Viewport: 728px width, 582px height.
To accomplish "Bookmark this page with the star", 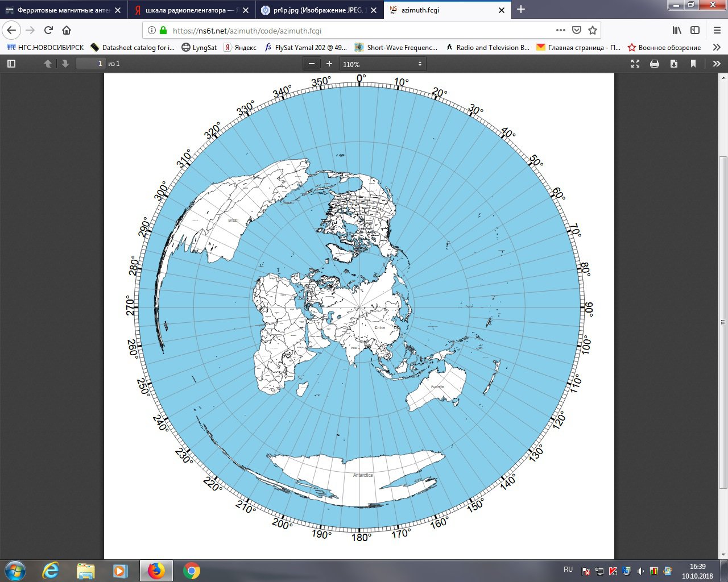I will [593, 31].
